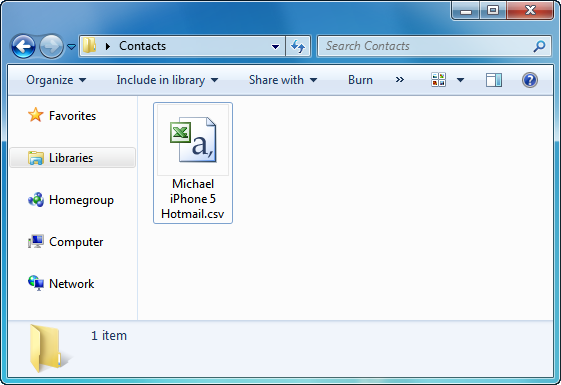Open Help with the question mark icon
561x385 pixels.
coord(530,80)
